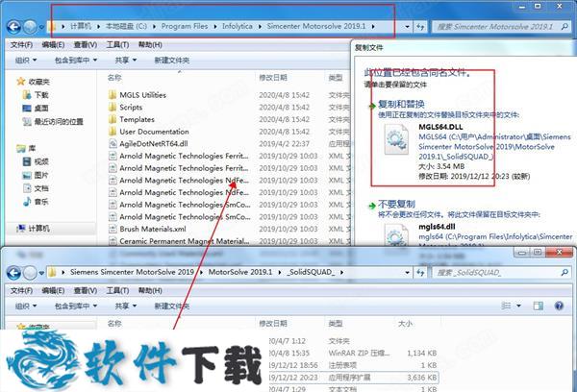Viewport: 577px width, 392px height.
Task: Select Scripts folder icon
Action: tap(113, 107)
